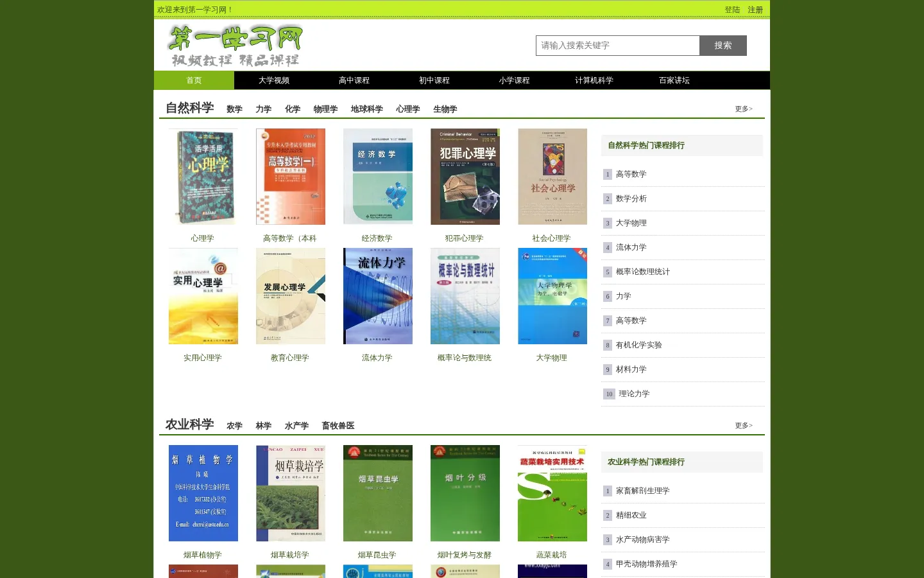Screen dimensions: 924x578
Task: Open the 发展心理学 book cover
Action: tap(291, 296)
